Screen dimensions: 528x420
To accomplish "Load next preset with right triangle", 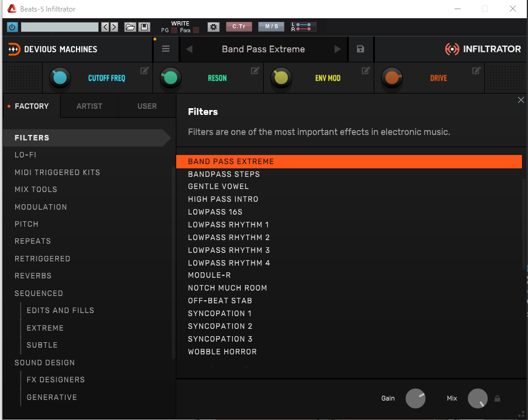I will tap(337, 49).
